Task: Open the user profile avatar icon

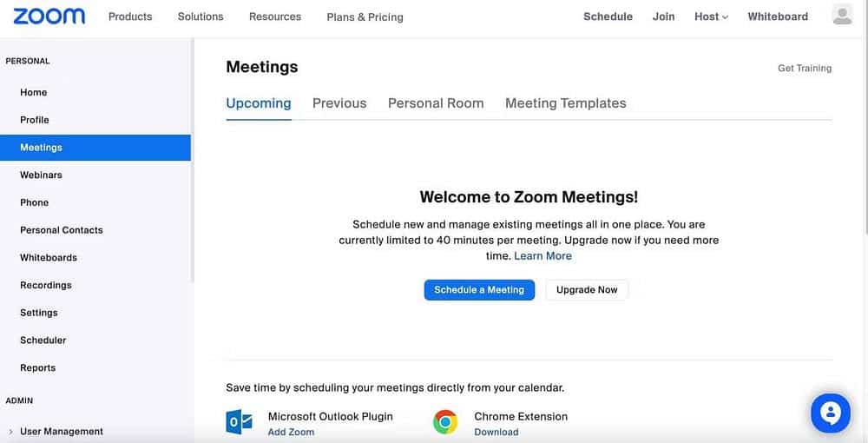Action: pos(842,15)
